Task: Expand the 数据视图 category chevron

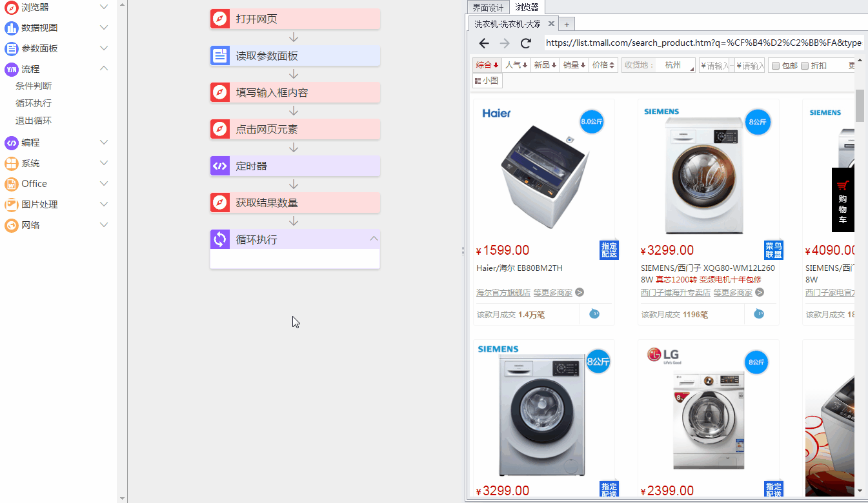Action: 104,28
